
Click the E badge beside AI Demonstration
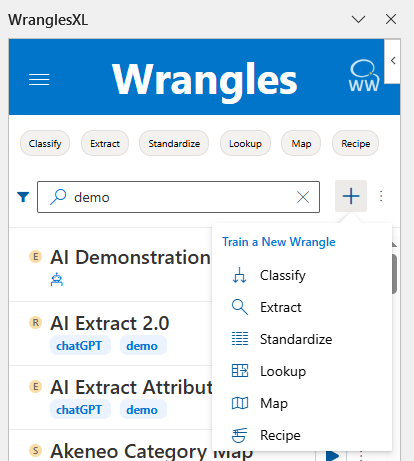click(x=36, y=257)
